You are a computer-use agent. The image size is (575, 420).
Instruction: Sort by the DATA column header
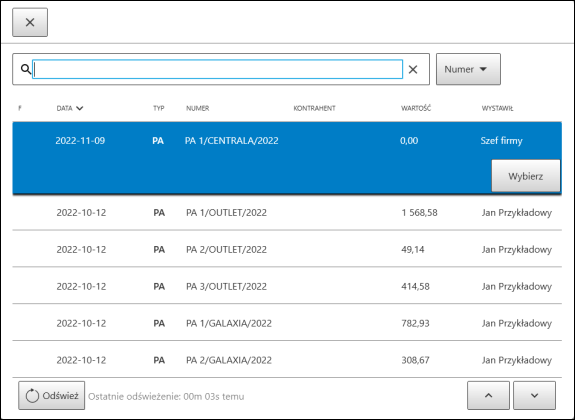coord(70,108)
